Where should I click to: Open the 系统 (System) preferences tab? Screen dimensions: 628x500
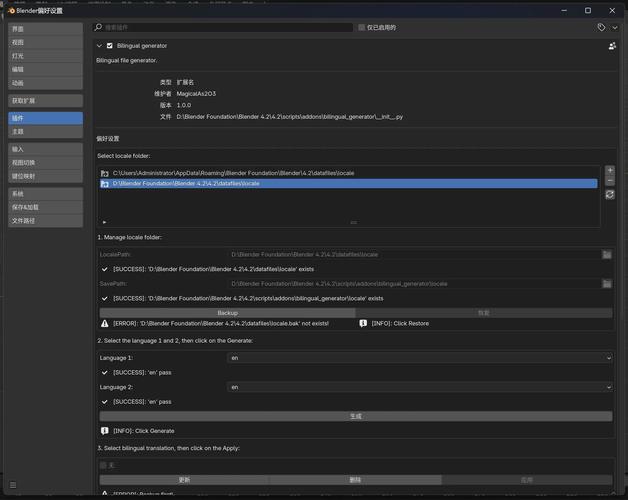tap(45, 194)
